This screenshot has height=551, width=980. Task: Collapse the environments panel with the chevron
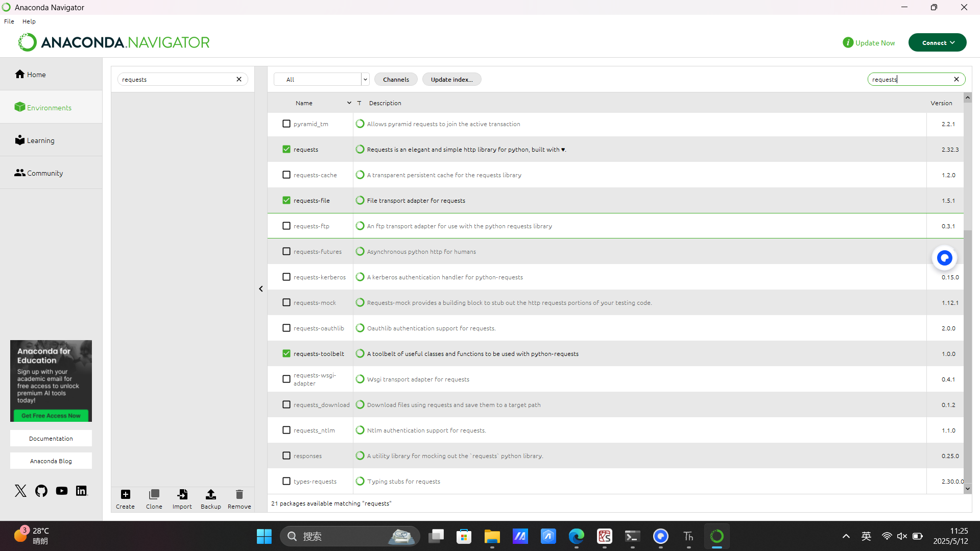[x=261, y=289]
